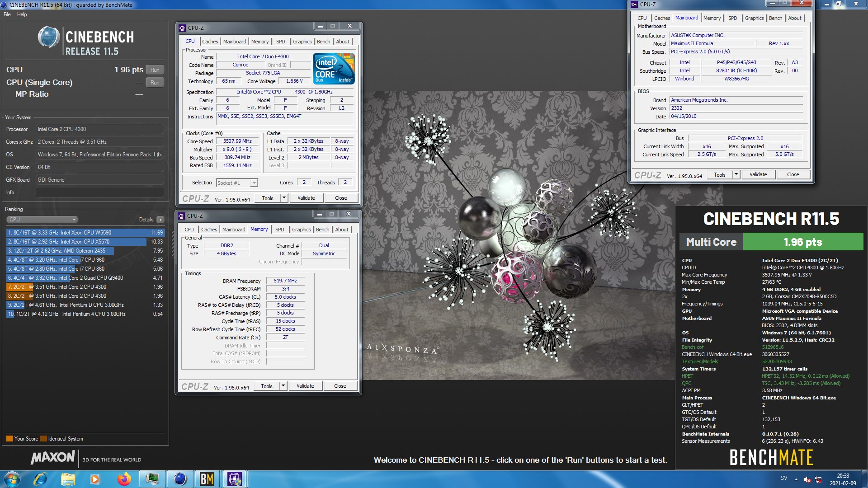Viewport: 868px width, 488px height.
Task: Click the Info input field
Action: coord(99,192)
